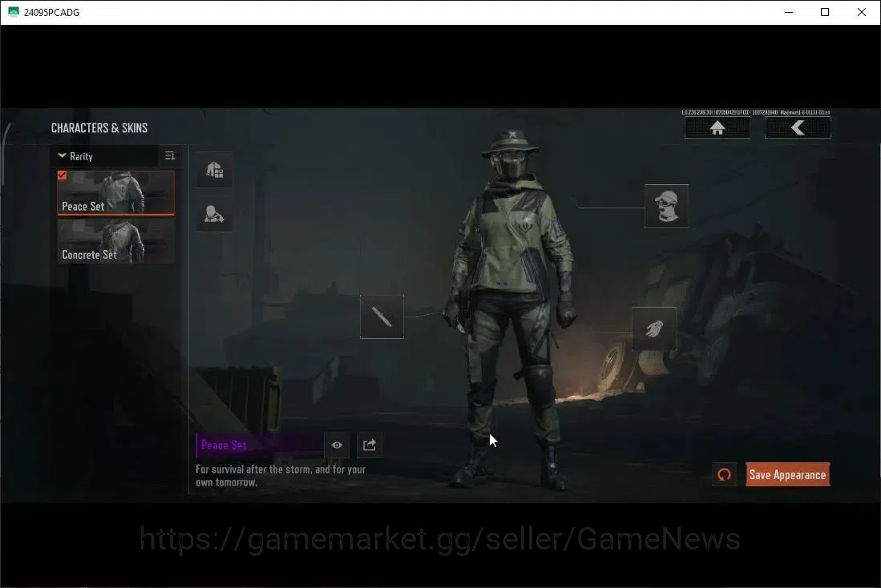The image size is (881, 588).
Task: Select the knife melee weapon slot
Action: point(382,316)
